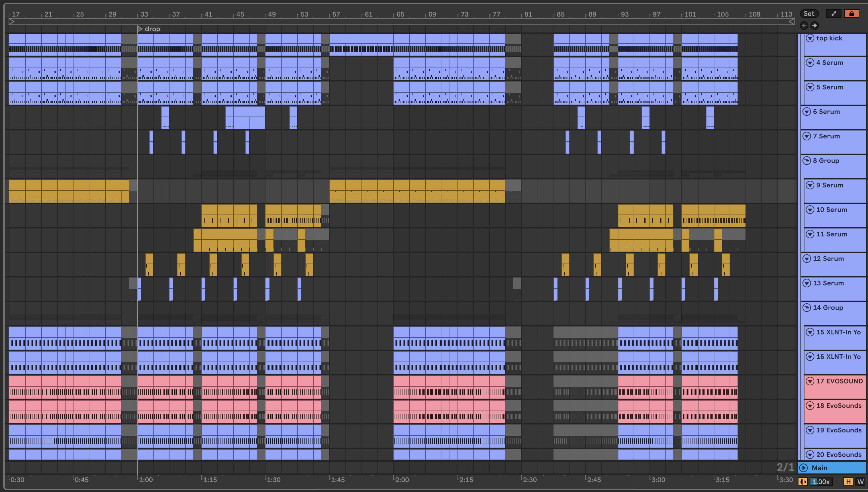Image resolution: width=868 pixels, height=492 pixels.
Task: Click the 3:00 mark in time ruler
Action: [x=658, y=479]
